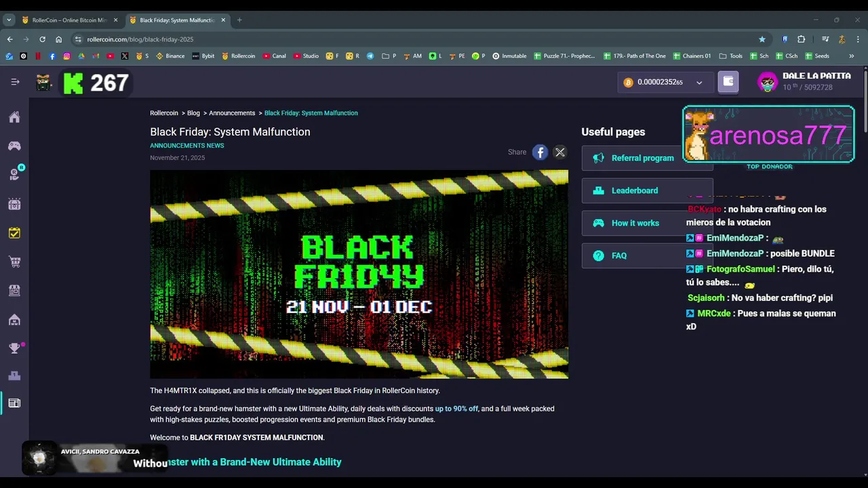Open the Tools bookmark folder
This screenshot has width=868, height=488.
click(730, 56)
